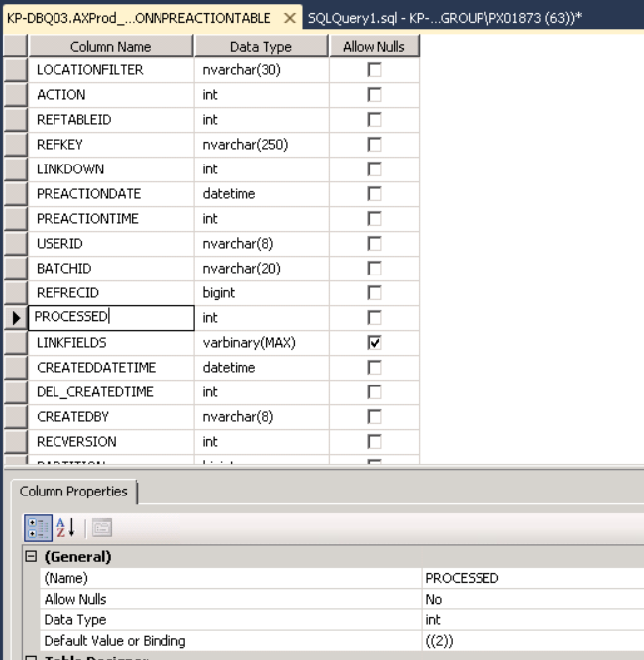Click the Default Value or Binding field
This screenshot has height=660, width=644.
point(531,641)
